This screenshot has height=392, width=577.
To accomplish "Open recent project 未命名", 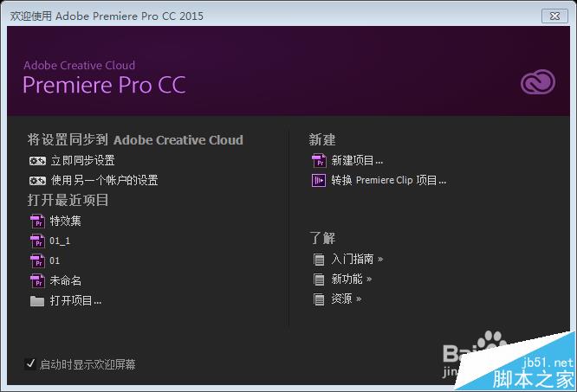I will [66, 281].
